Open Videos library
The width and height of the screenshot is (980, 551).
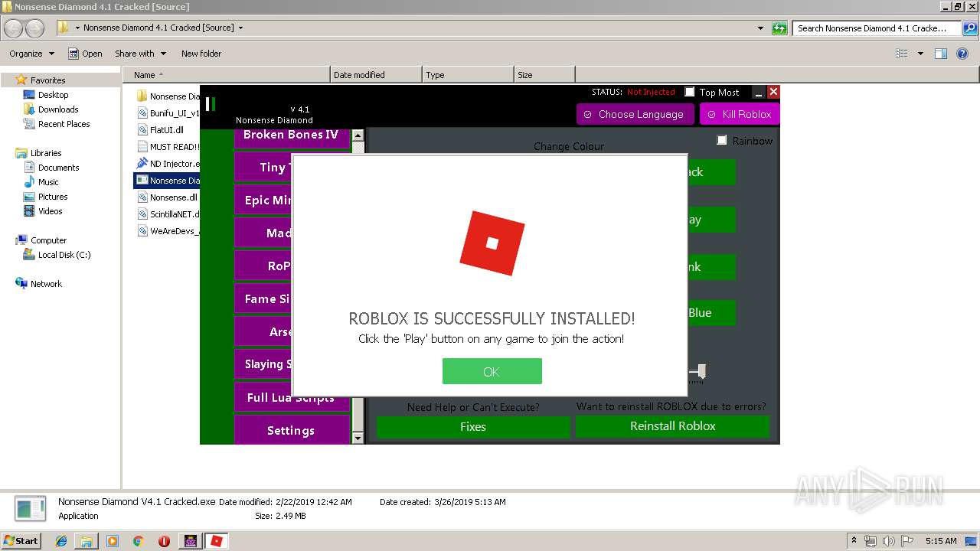(x=51, y=211)
